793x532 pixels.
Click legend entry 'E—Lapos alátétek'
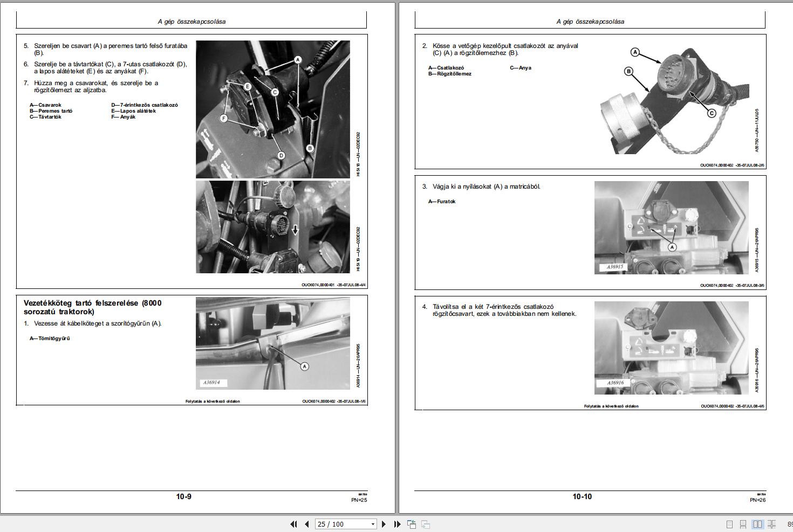[133, 111]
